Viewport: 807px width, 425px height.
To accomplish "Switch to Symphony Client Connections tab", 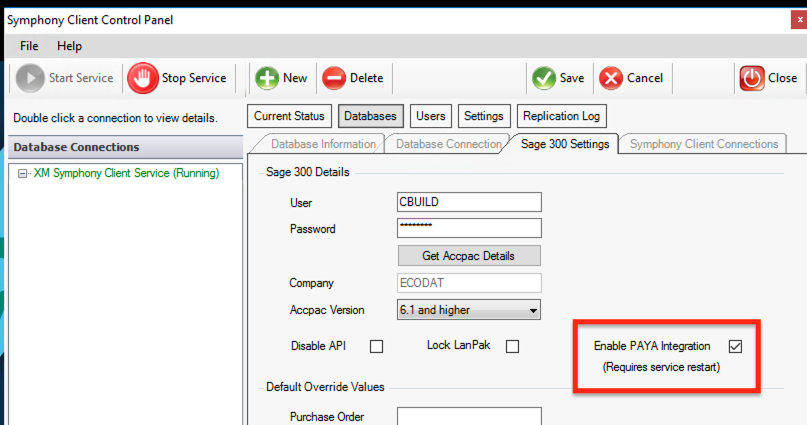I will tap(703, 144).
